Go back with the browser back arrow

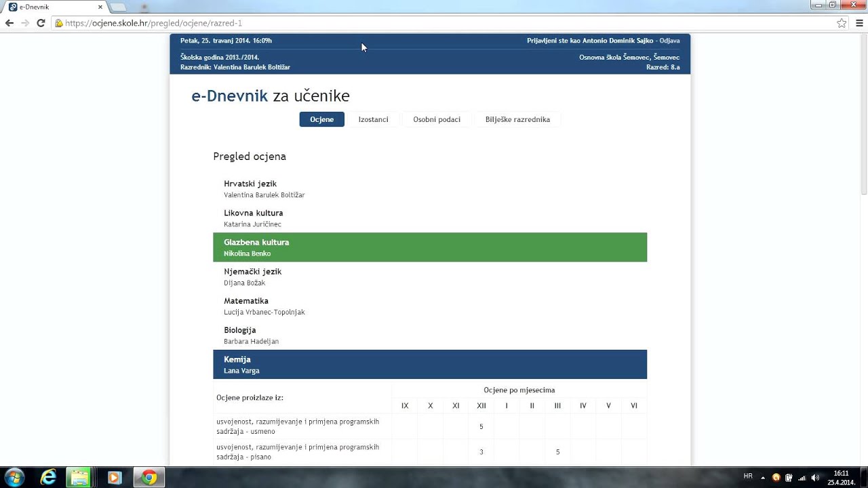(9, 23)
